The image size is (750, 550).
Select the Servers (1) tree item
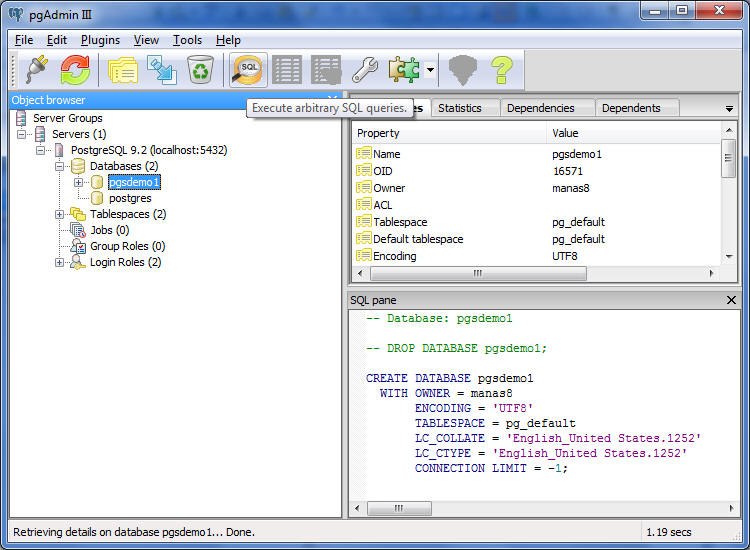[x=79, y=134]
